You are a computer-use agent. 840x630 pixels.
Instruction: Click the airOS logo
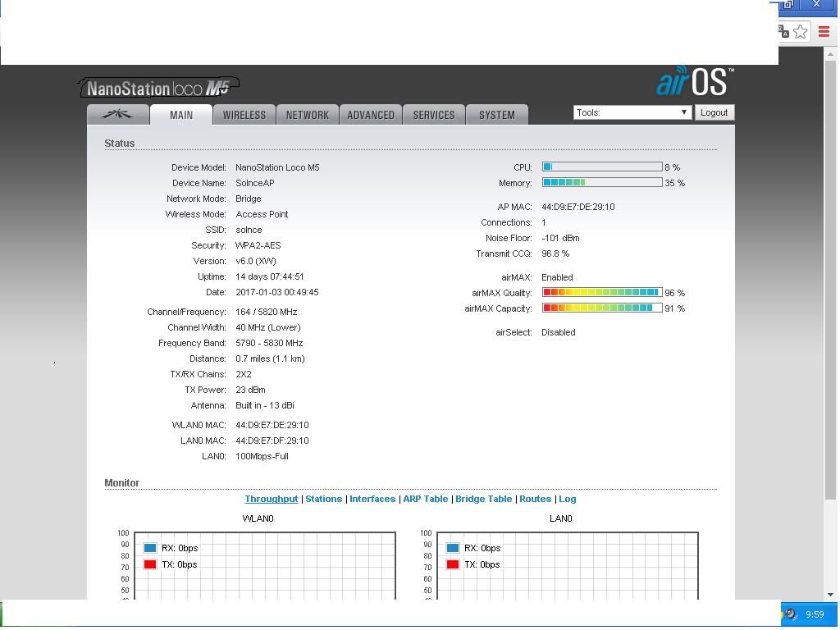696,81
